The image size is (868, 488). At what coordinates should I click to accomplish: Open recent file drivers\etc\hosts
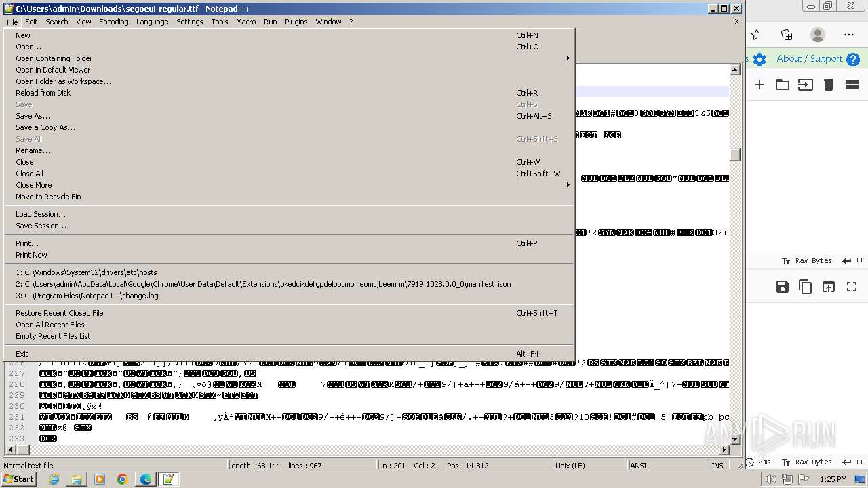click(x=290, y=272)
